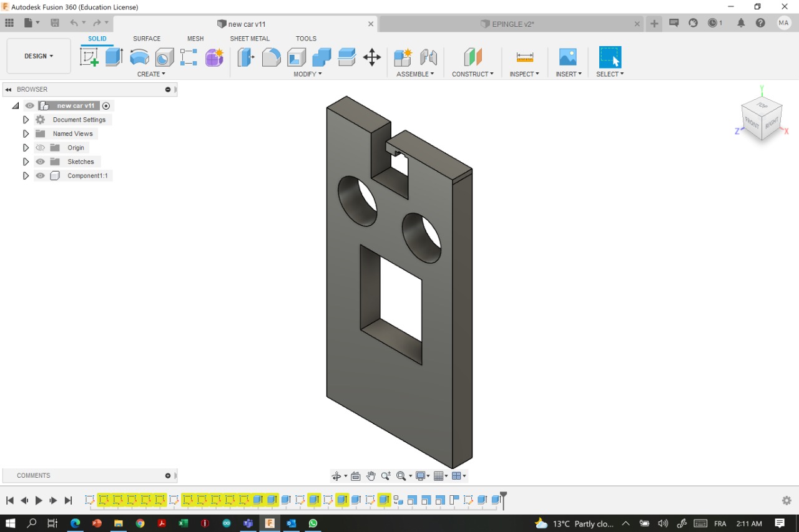The width and height of the screenshot is (799, 532).
Task: Select the Press Pull tool
Action: click(246, 57)
